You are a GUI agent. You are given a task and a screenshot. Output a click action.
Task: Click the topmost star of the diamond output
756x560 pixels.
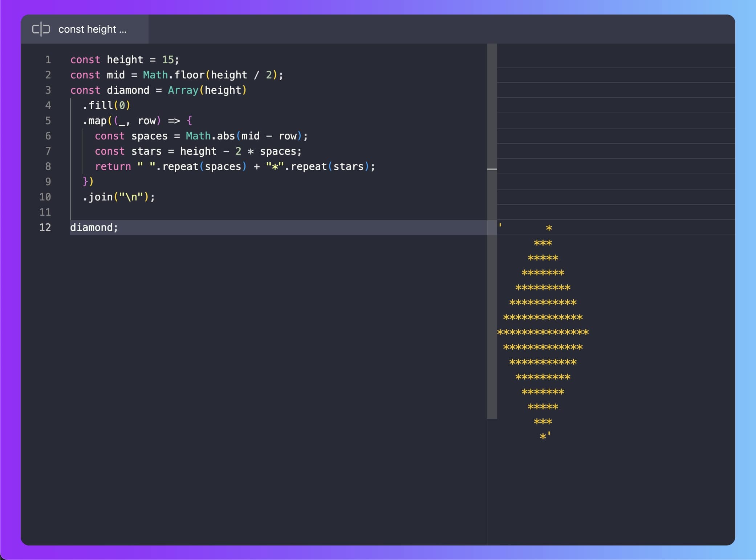pos(549,228)
